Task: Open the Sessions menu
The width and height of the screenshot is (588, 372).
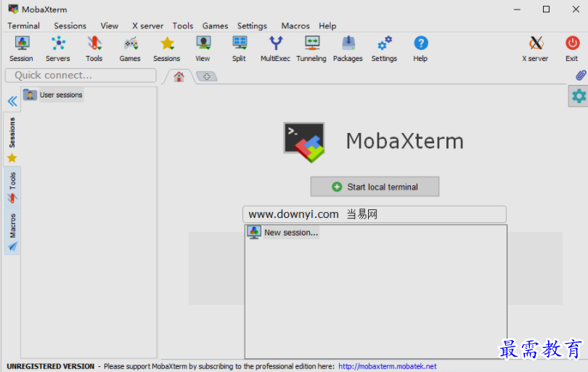Action: click(70, 26)
